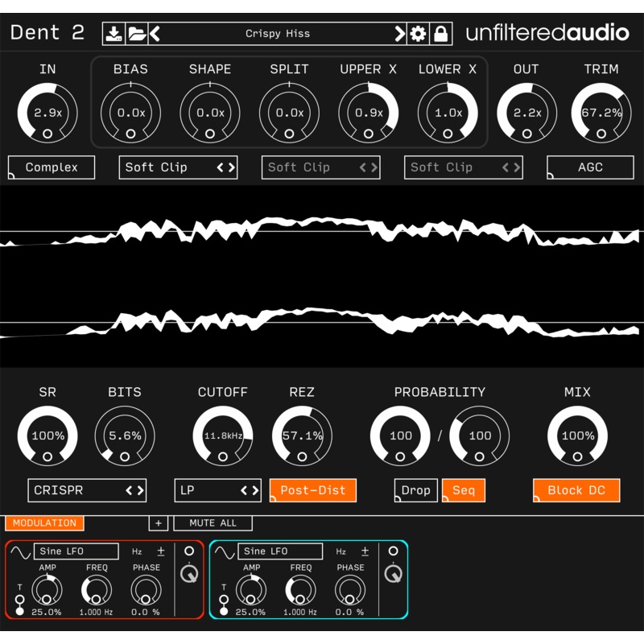Go to the previous preset with left arrow
This screenshot has height=644, width=644.
coord(155,34)
